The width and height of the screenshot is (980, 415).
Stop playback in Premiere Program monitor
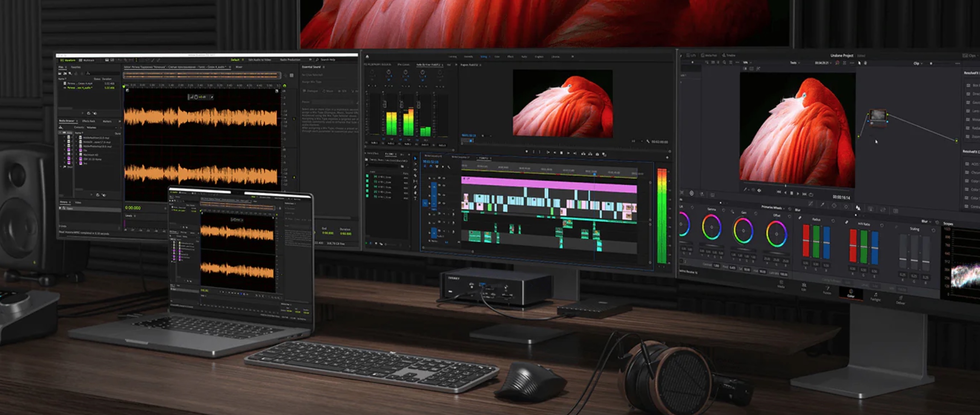561,153
